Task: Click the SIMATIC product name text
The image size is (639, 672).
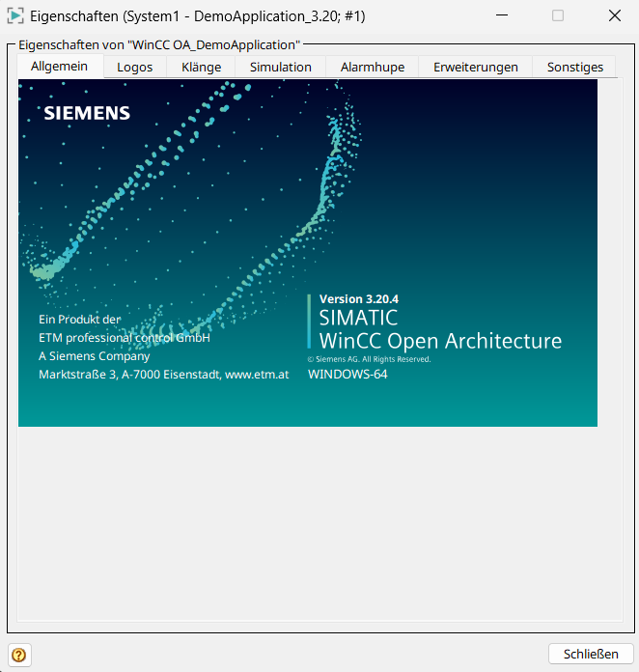Action: (358, 318)
